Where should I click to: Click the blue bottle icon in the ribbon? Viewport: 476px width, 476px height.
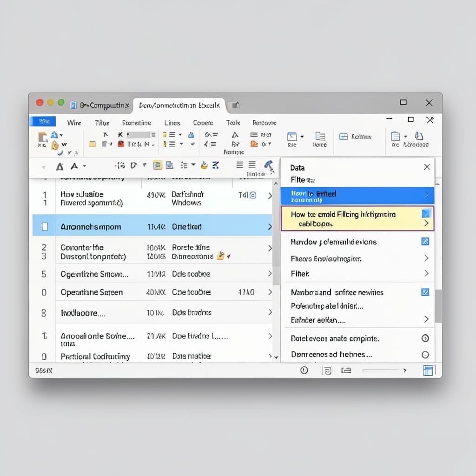pos(191,135)
